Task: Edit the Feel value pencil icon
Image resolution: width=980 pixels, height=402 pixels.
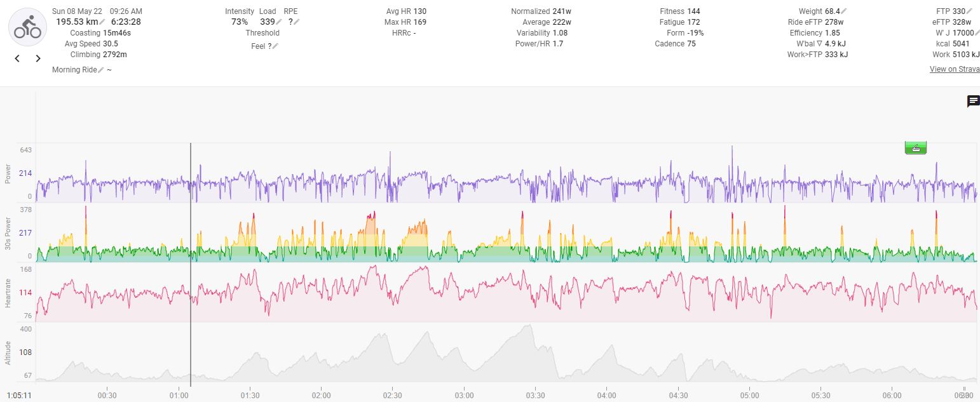Action: 276,46
